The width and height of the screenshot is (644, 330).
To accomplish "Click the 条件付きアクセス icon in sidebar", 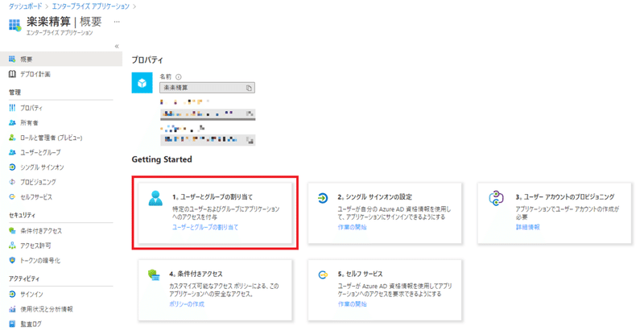I will [x=12, y=231].
